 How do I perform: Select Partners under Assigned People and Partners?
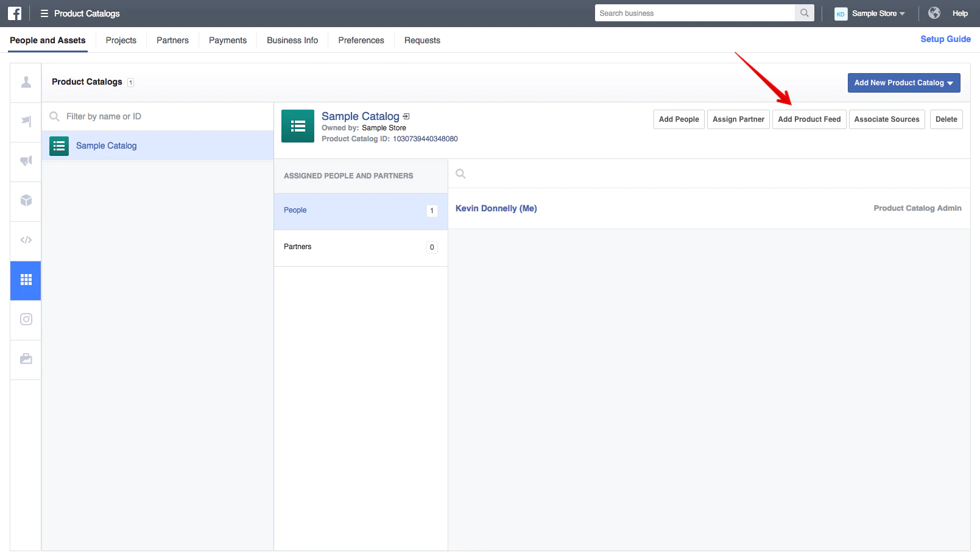361,247
